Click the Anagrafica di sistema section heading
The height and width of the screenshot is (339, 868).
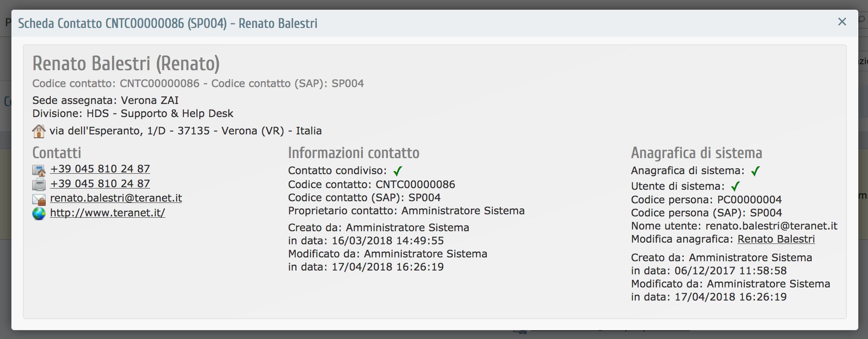tap(697, 153)
